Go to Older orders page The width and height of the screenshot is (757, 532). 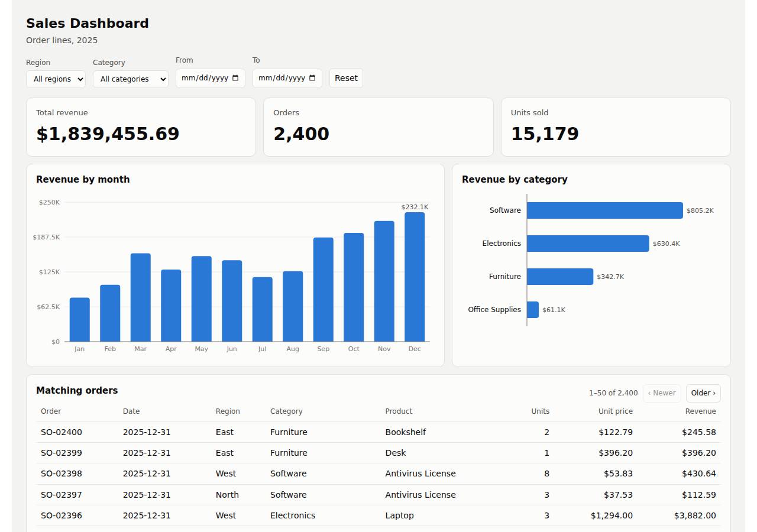coord(703,393)
